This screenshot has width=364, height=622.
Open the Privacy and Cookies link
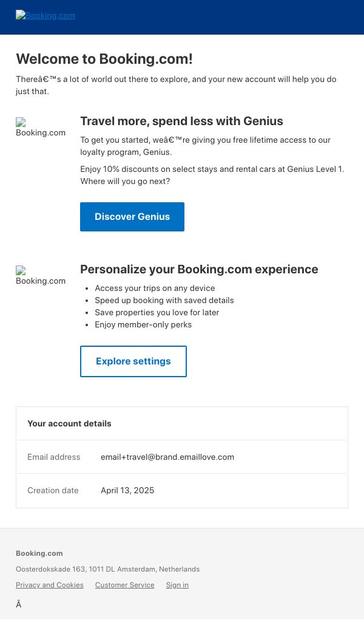click(50, 585)
